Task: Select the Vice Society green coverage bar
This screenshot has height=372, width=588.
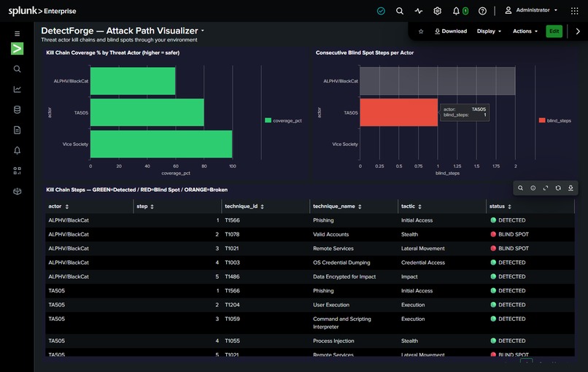Action: (x=161, y=144)
